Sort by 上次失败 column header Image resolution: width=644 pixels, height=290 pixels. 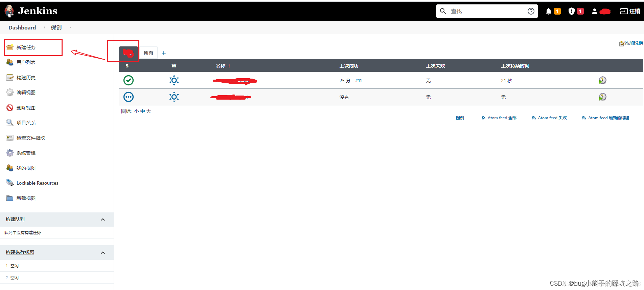(x=435, y=66)
